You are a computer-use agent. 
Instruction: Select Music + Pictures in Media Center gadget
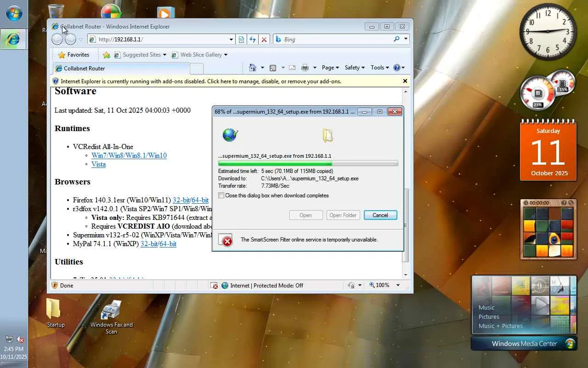[501, 326]
